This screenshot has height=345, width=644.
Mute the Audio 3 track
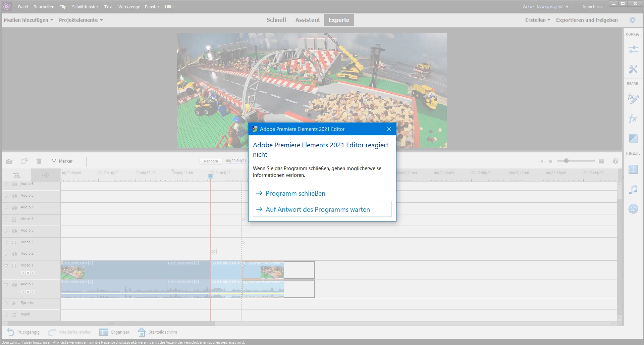click(x=14, y=231)
